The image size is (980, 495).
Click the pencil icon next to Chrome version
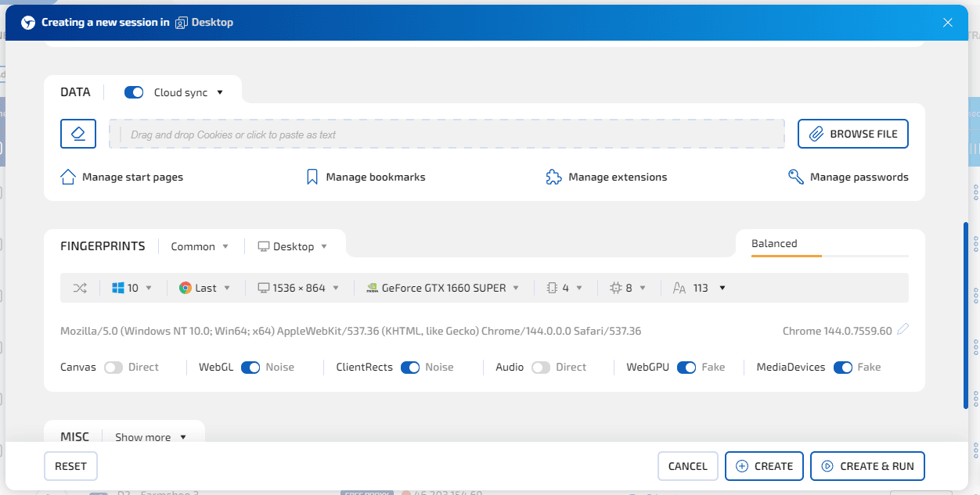[903, 330]
